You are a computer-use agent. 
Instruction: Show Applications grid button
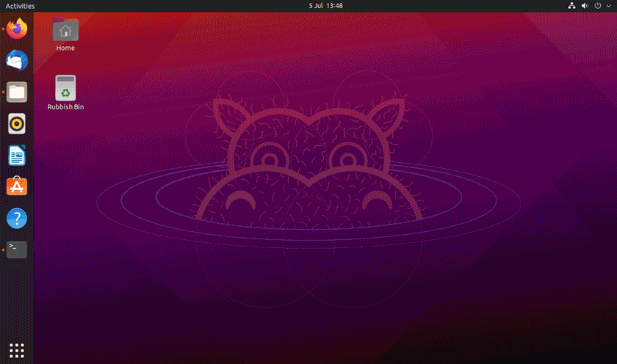[16, 351]
